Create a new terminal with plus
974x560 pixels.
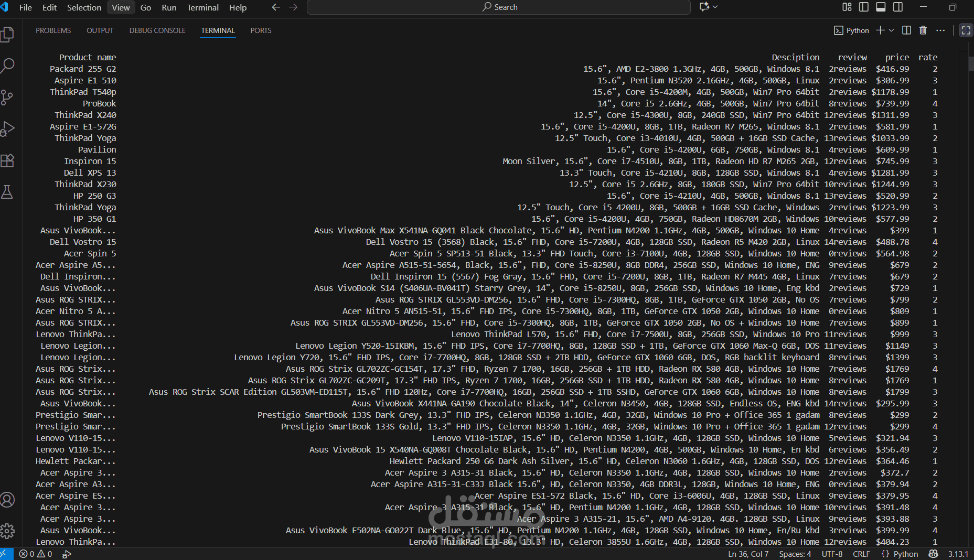pos(880,30)
